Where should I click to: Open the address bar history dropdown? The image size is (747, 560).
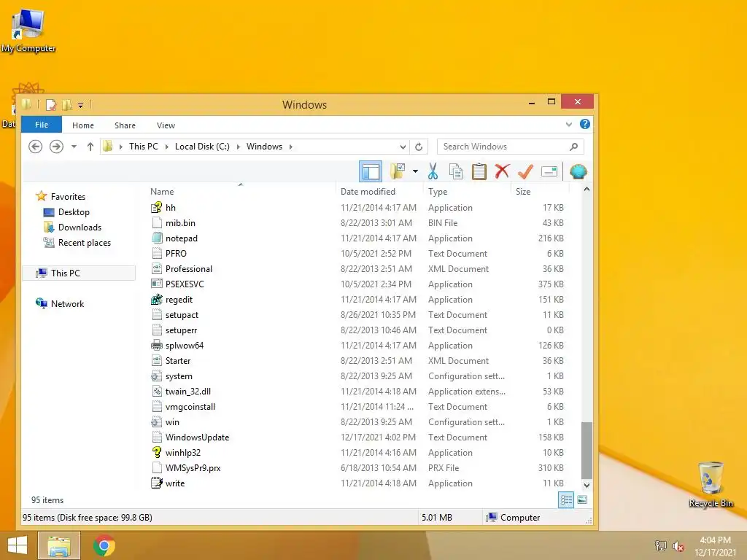(403, 147)
